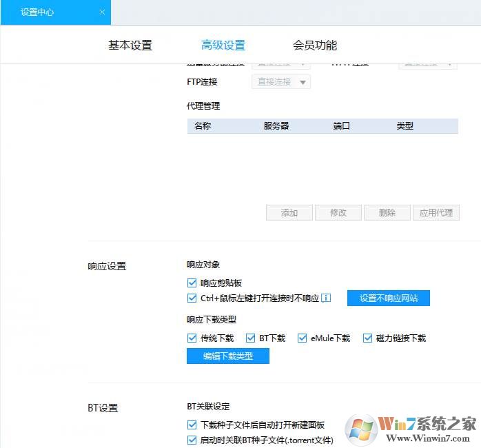Select the 高级设置 tab
Image resolution: width=481 pixels, height=448 pixels.
223,45
